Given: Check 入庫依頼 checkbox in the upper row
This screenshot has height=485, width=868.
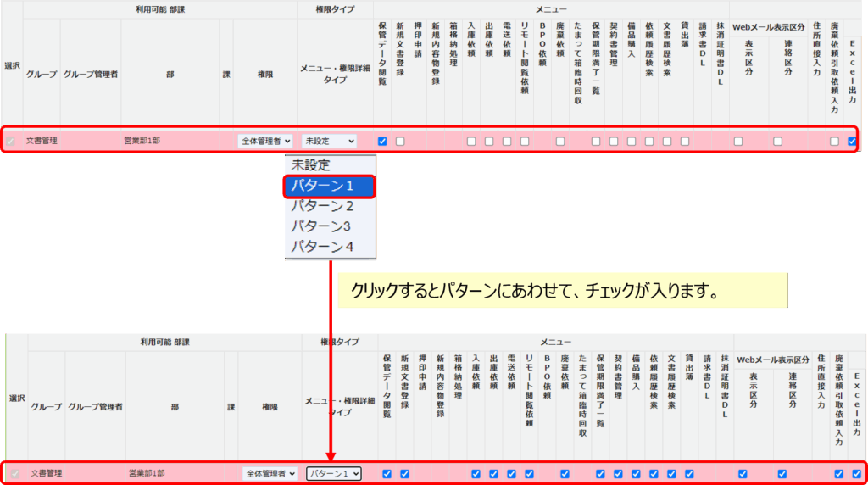Looking at the screenshot, I should [x=471, y=142].
